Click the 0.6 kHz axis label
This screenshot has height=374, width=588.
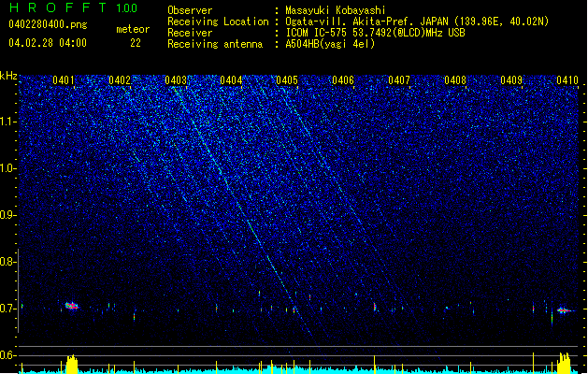coord(8,355)
